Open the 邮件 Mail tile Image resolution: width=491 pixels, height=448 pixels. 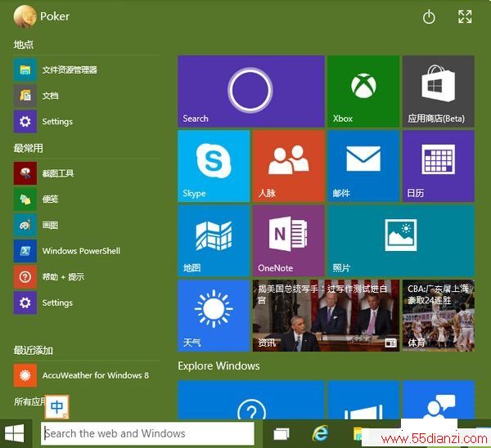[x=363, y=166]
